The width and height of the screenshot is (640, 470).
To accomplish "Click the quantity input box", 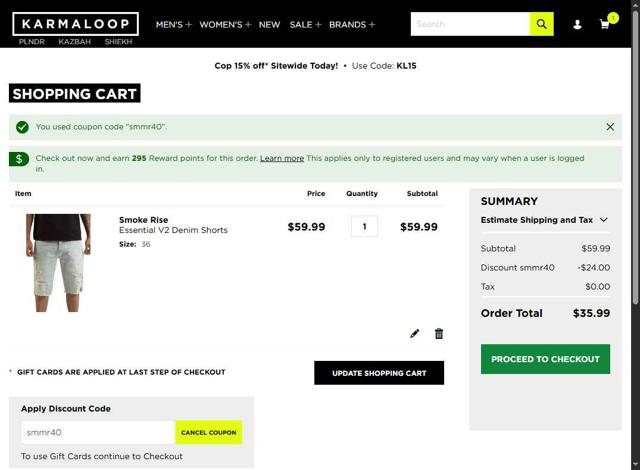I will click(x=364, y=226).
